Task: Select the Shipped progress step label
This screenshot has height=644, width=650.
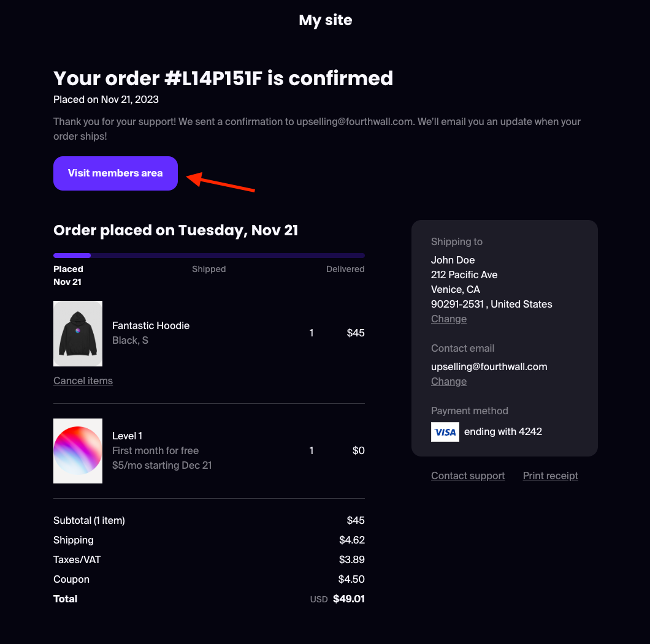Action: tap(208, 269)
